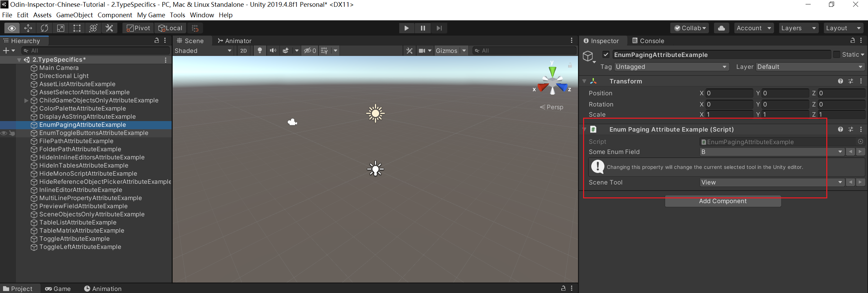Open the Layout dropdown
Screen dimensions: 868x293
(x=844, y=28)
